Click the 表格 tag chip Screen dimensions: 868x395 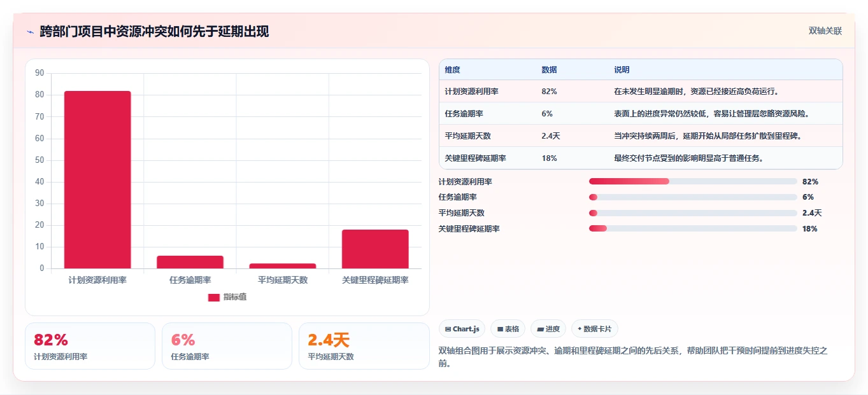pyautogui.click(x=508, y=329)
